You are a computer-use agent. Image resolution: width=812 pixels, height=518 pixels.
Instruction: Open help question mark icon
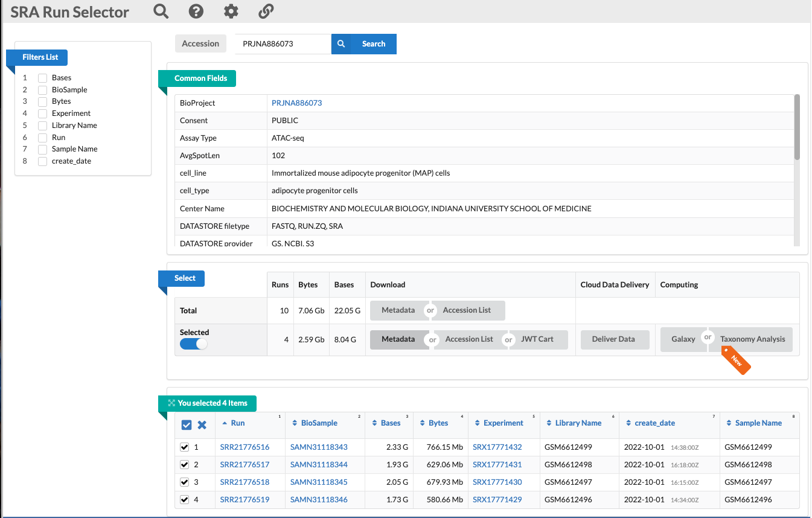click(x=196, y=11)
